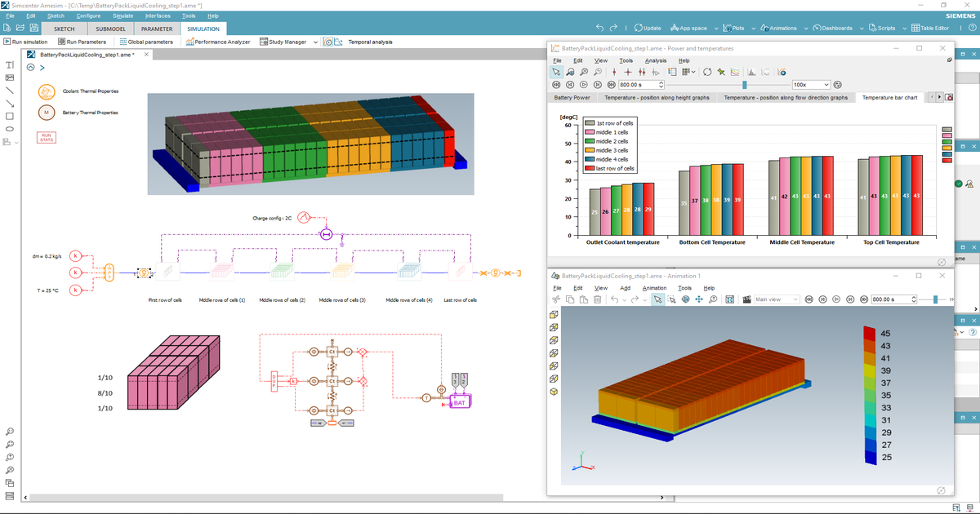Click the RUN STATS icon on sketch
The width and height of the screenshot is (980, 514).
(47, 138)
